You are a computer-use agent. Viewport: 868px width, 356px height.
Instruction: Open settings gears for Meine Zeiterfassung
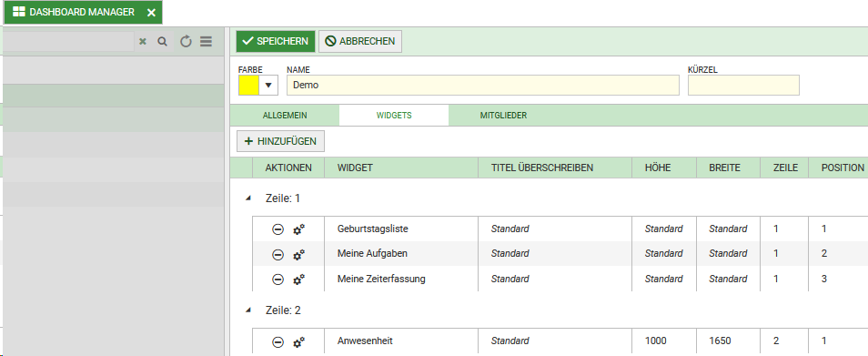tap(299, 280)
